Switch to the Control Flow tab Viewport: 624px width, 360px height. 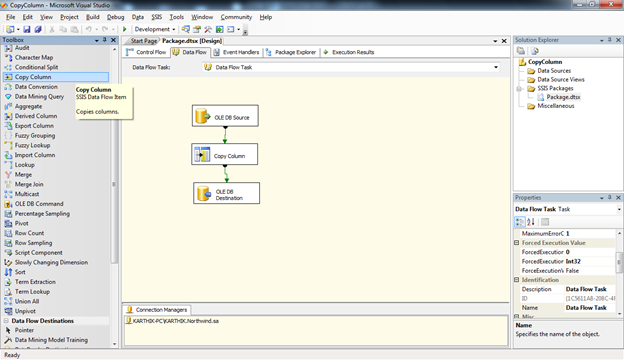(146, 52)
